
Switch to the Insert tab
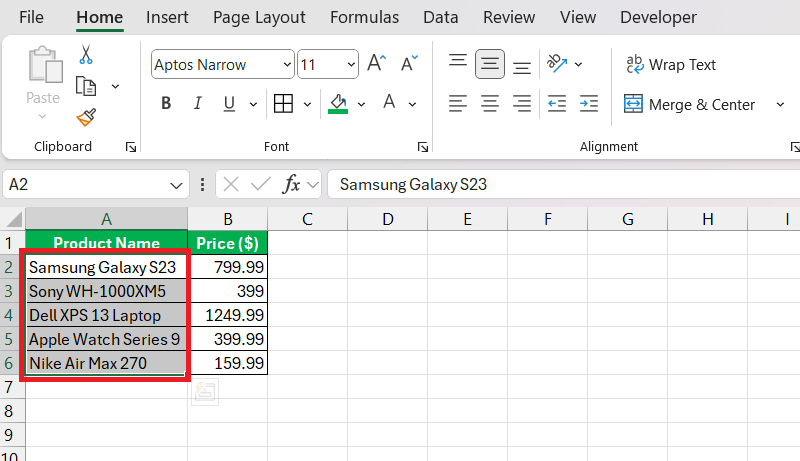(x=167, y=17)
